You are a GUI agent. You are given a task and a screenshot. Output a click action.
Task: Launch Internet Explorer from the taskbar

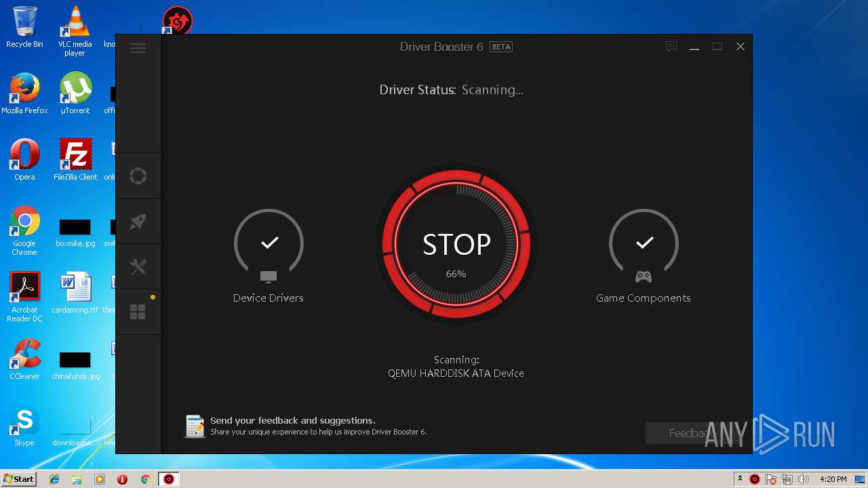[54, 479]
